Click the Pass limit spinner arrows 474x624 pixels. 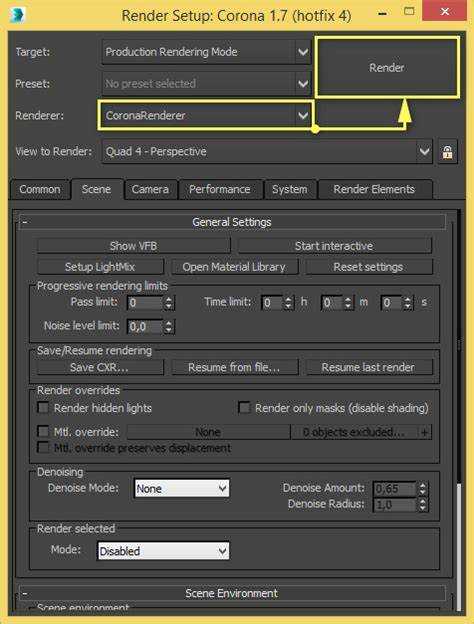pos(169,303)
